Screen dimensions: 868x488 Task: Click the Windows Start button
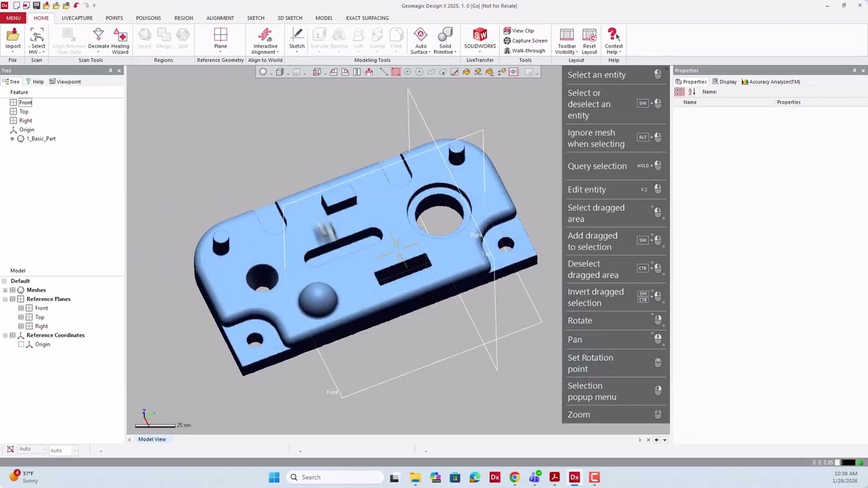274,477
